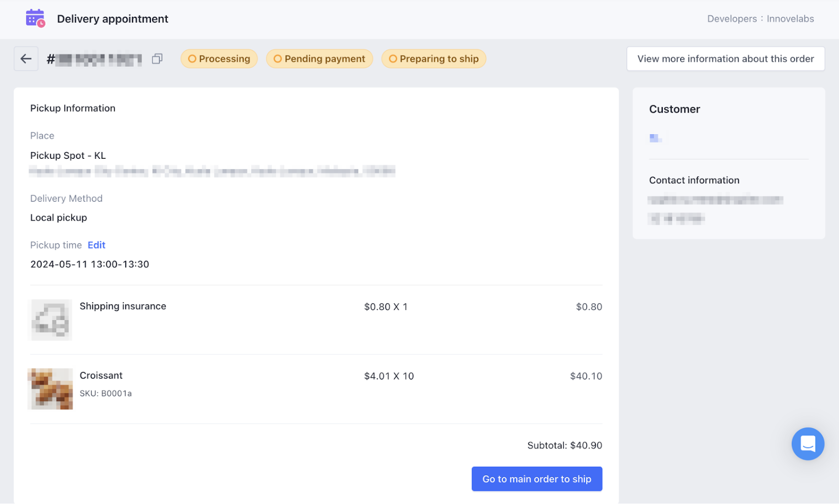View more information about this order
The height and width of the screenshot is (504, 839).
tap(725, 59)
